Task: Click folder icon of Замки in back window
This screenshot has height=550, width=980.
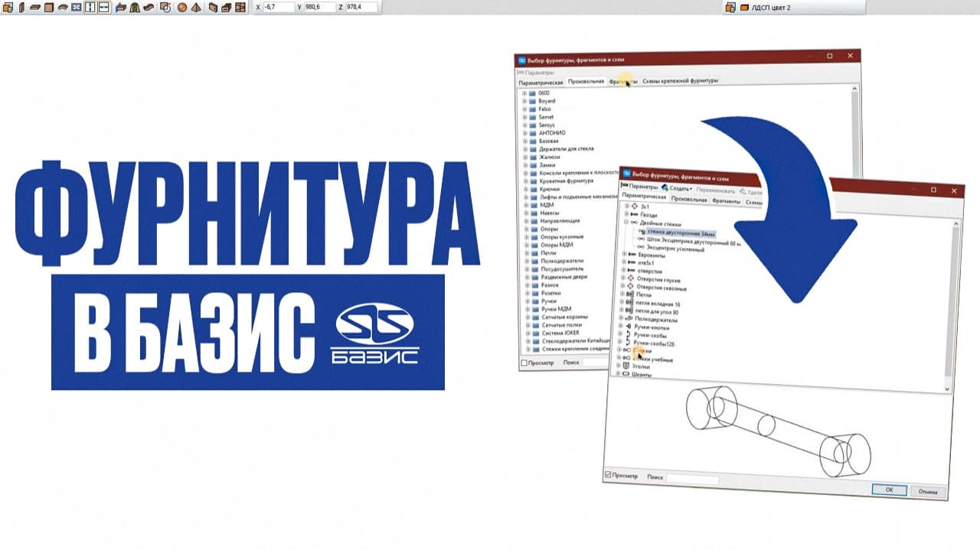Action: pyautogui.click(x=532, y=165)
